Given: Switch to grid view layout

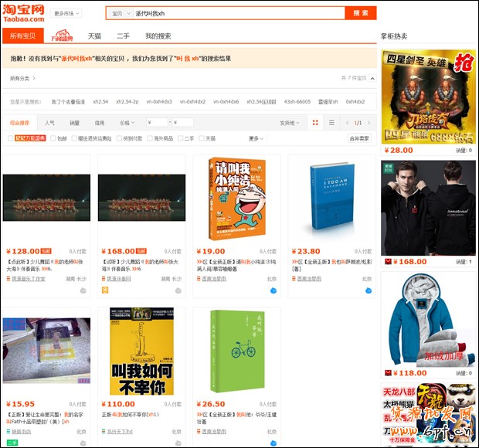Looking at the screenshot, I should point(315,123).
